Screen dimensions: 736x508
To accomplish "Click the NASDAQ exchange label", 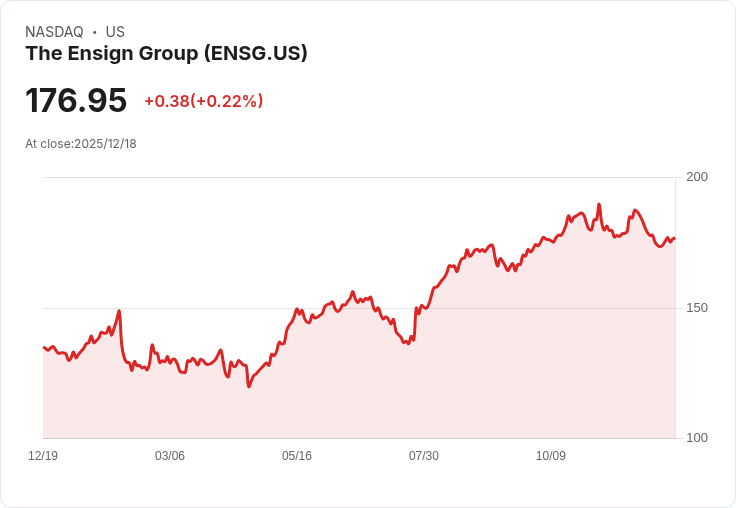I will (x=54, y=32).
